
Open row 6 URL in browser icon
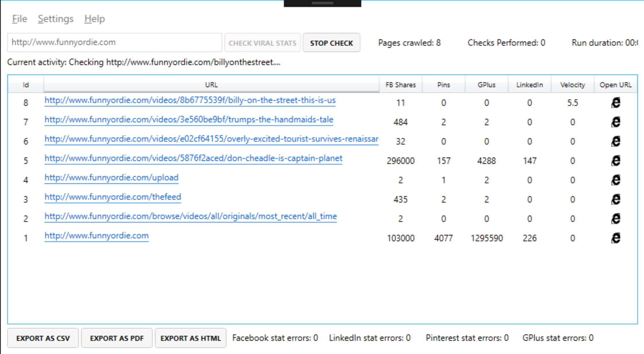click(616, 141)
